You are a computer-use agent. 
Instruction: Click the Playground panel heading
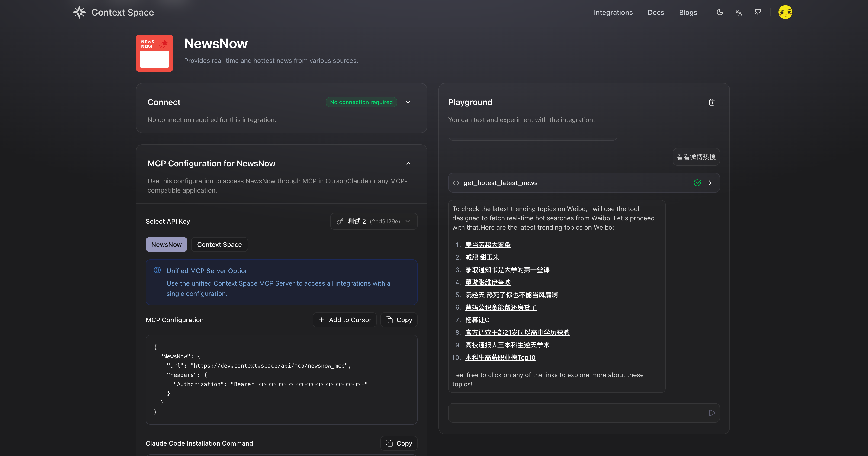tap(470, 102)
